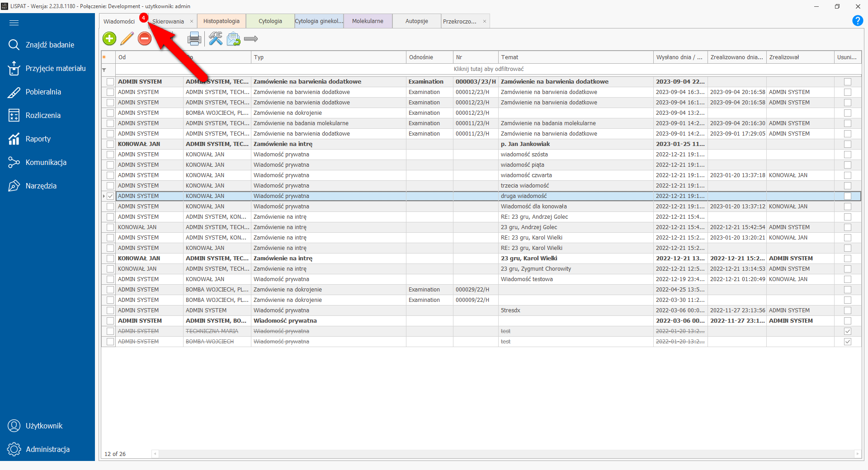Toggle deleted checkbox for 'p. Jan Jankowiak' row
Viewport: 868px width, 470px height.
point(848,144)
